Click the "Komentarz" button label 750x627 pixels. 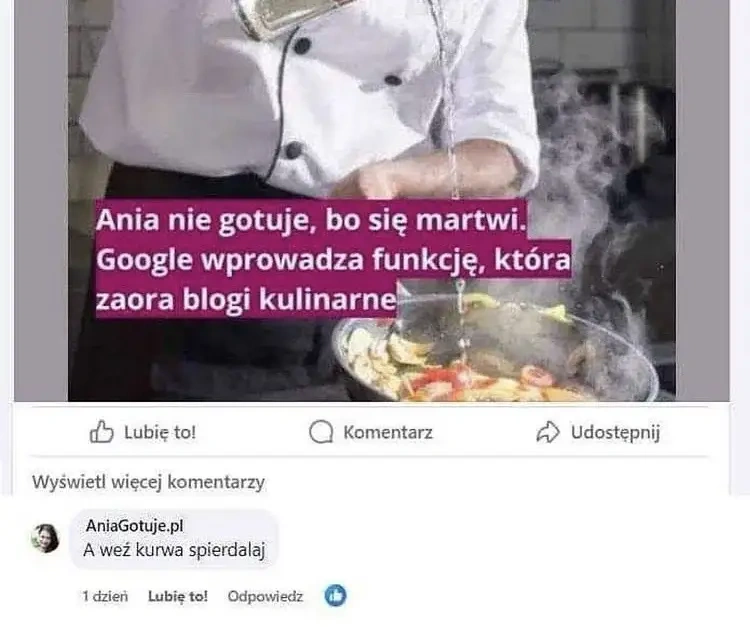coord(388,432)
